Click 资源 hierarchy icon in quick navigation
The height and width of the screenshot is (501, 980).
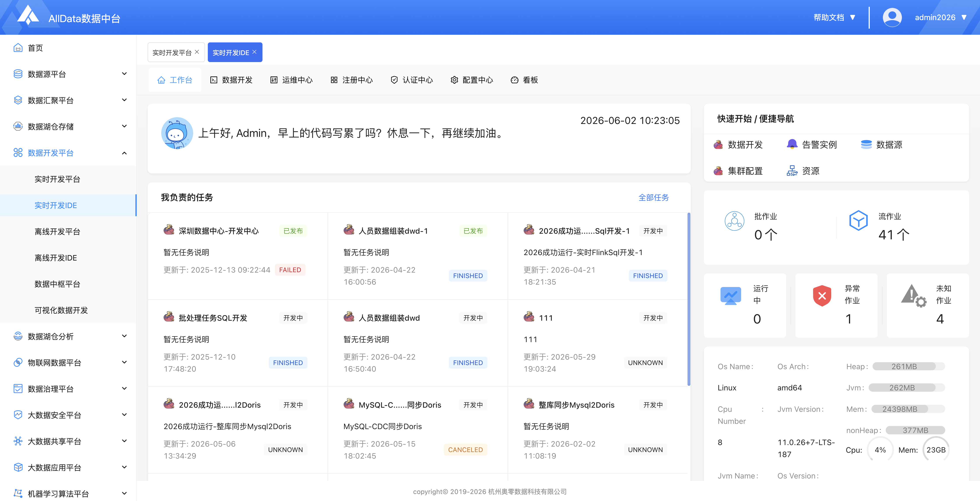click(x=792, y=171)
